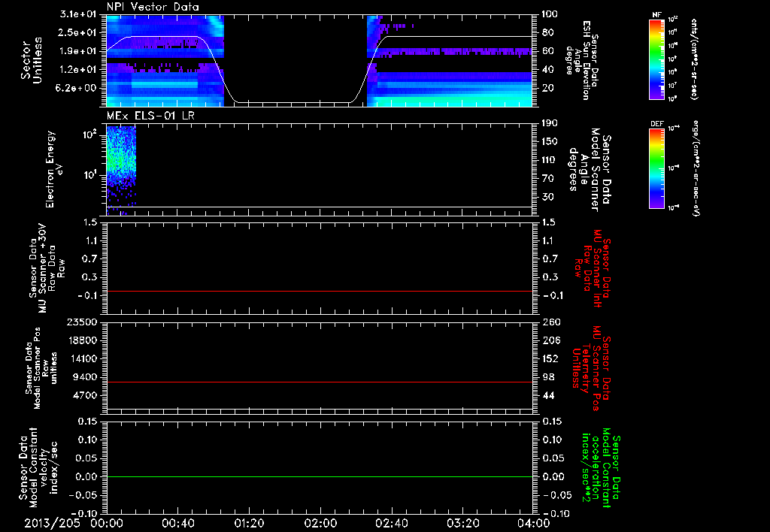Image resolution: width=770 pixels, height=532 pixels.
Task: Click the 'MU Scanner +30V Raw Data' axis label
Action: (x=47, y=268)
